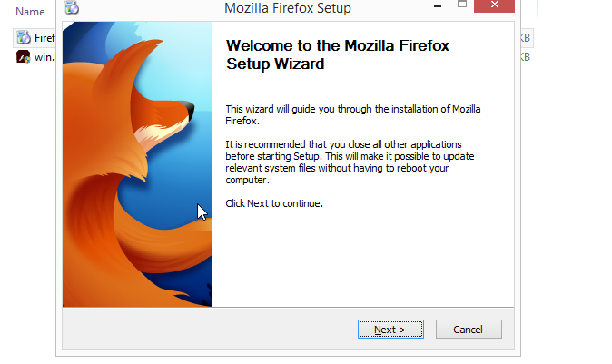Click the 'Click Next to continue' text
This screenshot has width=612, height=364.
point(274,203)
